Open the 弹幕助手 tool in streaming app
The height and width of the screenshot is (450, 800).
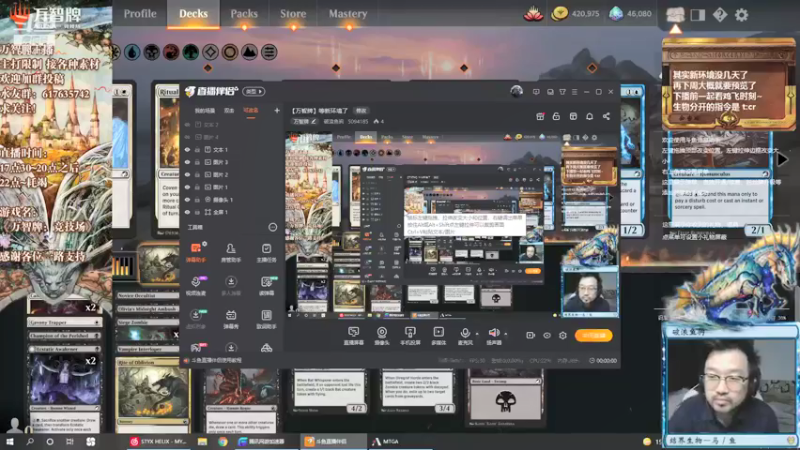tap(196, 252)
